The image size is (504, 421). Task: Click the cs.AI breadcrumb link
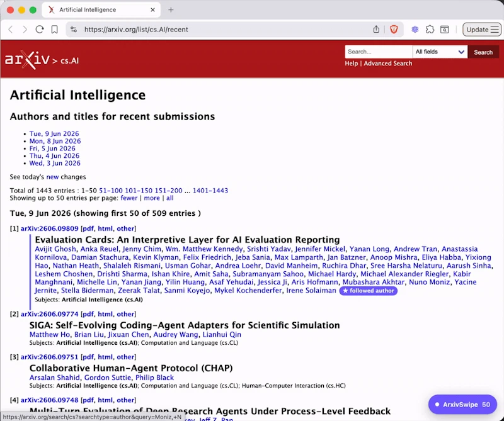point(69,60)
